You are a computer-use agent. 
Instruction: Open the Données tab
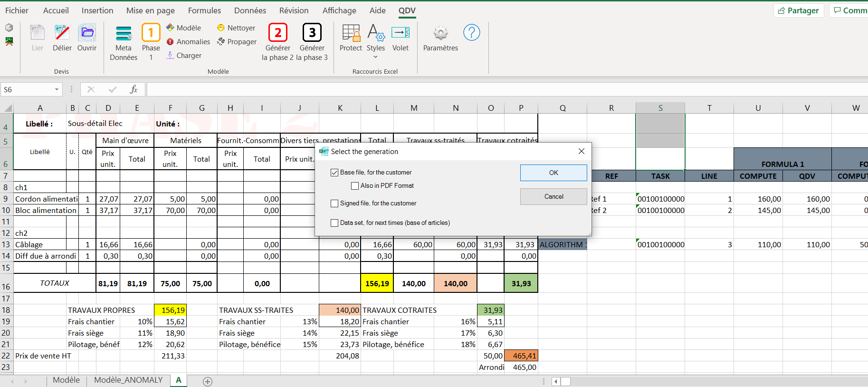[x=250, y=10]
